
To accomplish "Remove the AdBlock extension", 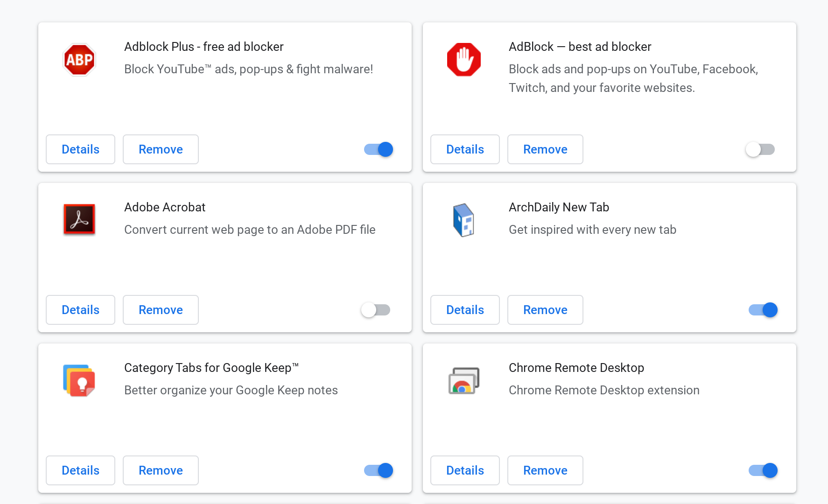I will pos(545,149).
